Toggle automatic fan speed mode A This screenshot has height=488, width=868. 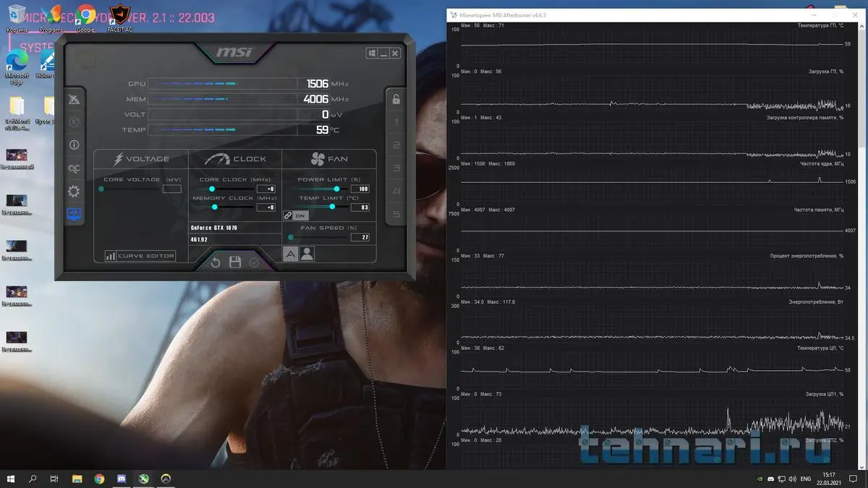(289, 254)
